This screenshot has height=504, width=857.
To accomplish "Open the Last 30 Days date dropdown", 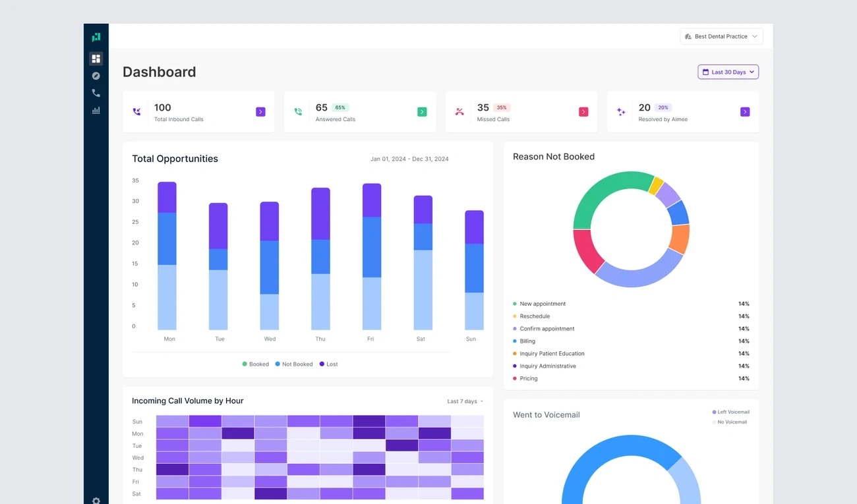I will click(728, 72).
